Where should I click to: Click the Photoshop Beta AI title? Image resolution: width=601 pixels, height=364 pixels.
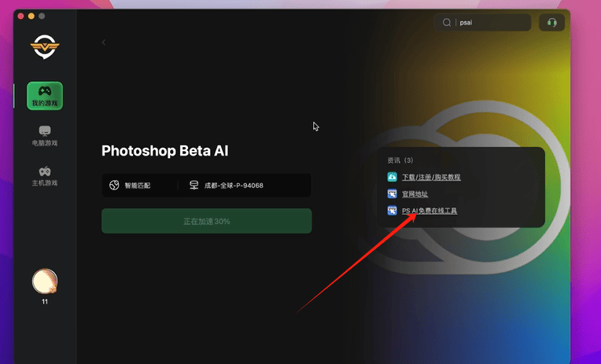tap(165, 151)
